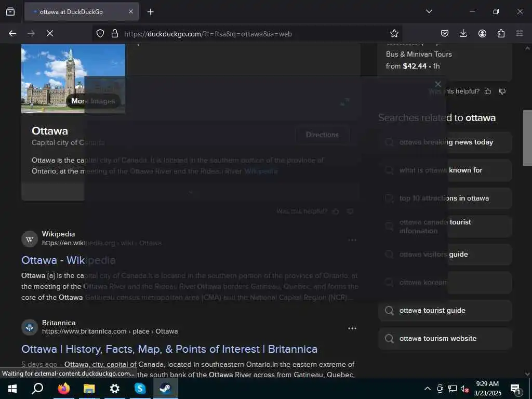Open Settings from the taskbar
The image size is (532, 399).
click(115, 389)
